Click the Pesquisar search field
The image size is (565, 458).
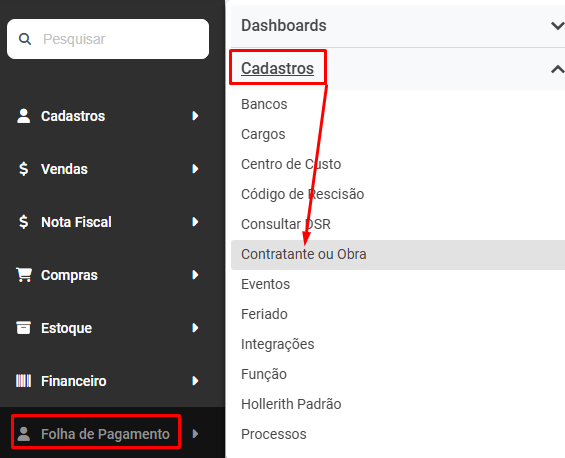(x=108, y=39)
